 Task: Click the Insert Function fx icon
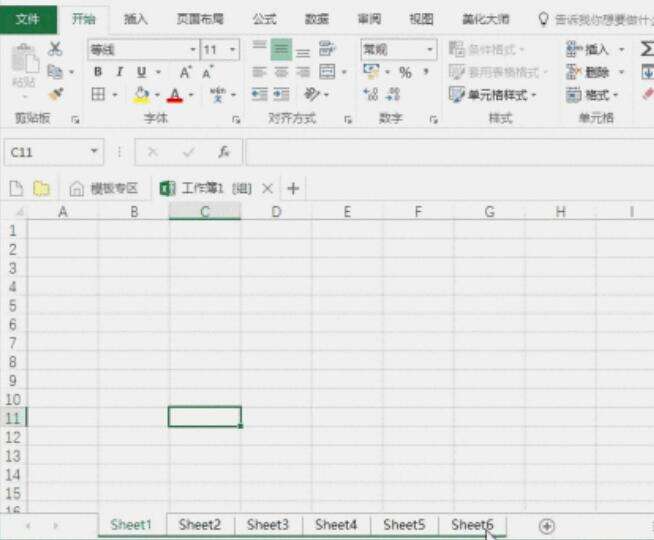click(x=224, y=152)
